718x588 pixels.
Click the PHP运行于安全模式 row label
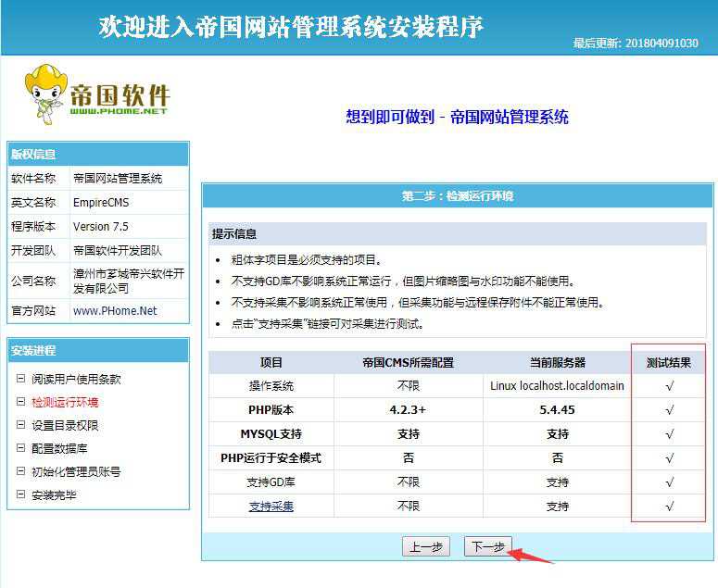click(x=271, y=458)
